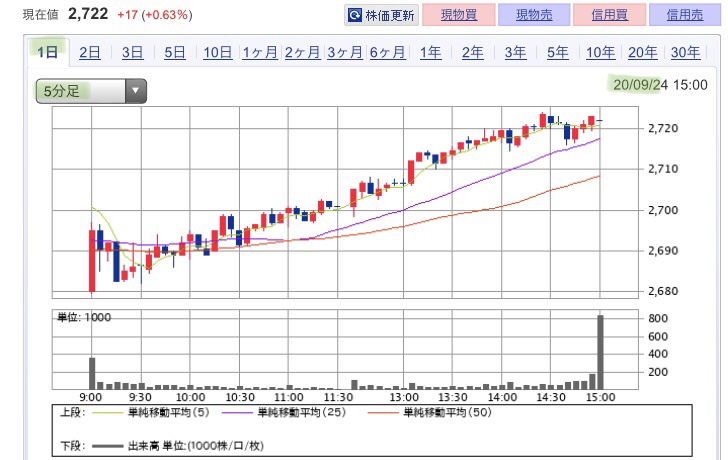Click the 2,720 price axis label

coord(663,128)
